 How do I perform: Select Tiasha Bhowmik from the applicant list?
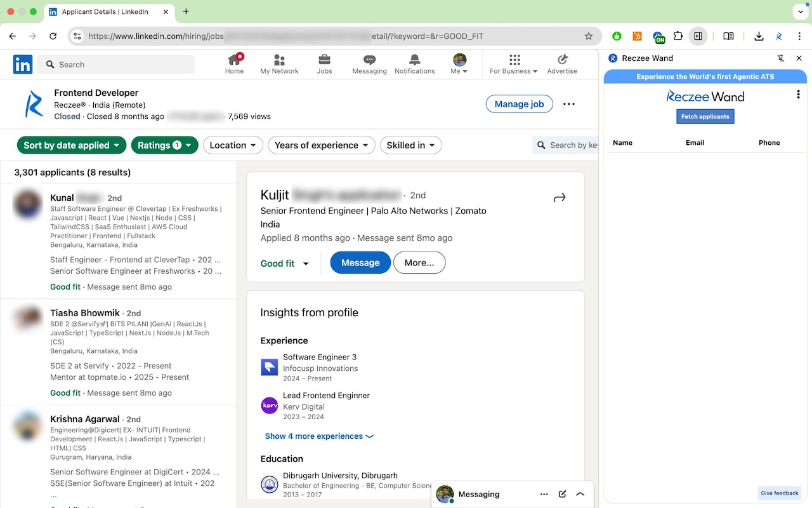(85, 313)
